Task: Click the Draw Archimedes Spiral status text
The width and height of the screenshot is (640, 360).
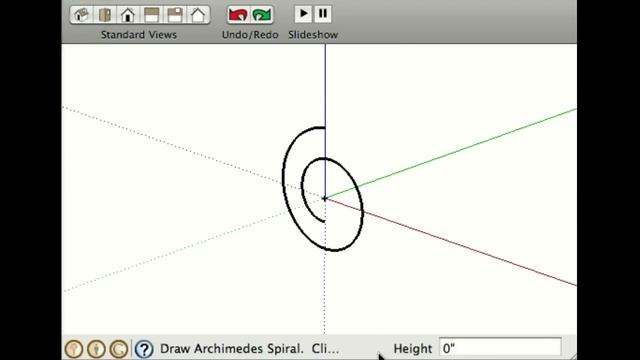Action: pos(249,349)
